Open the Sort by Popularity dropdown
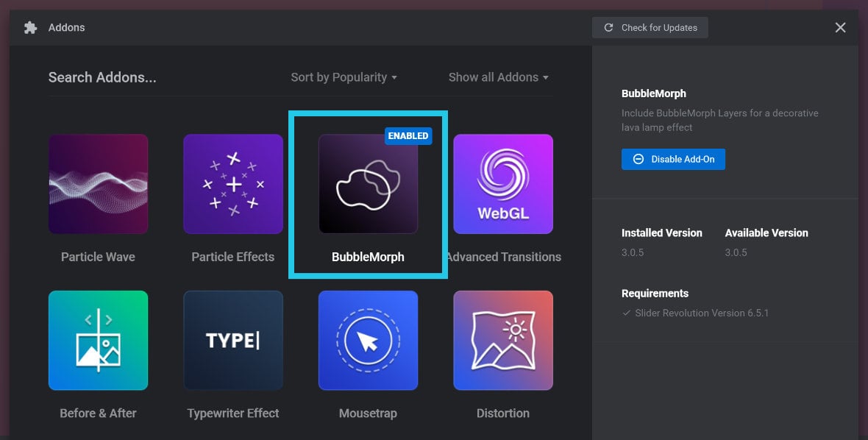This screenshot has height=440, width=868. [344, 77]
